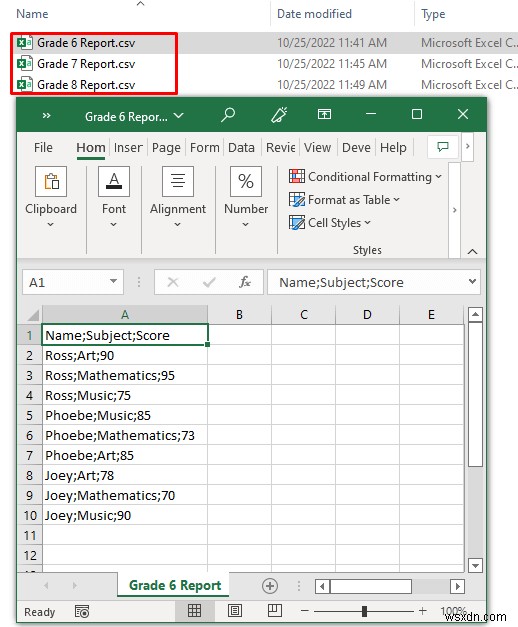Click the macro recording status bar icon

coord(82,611)
